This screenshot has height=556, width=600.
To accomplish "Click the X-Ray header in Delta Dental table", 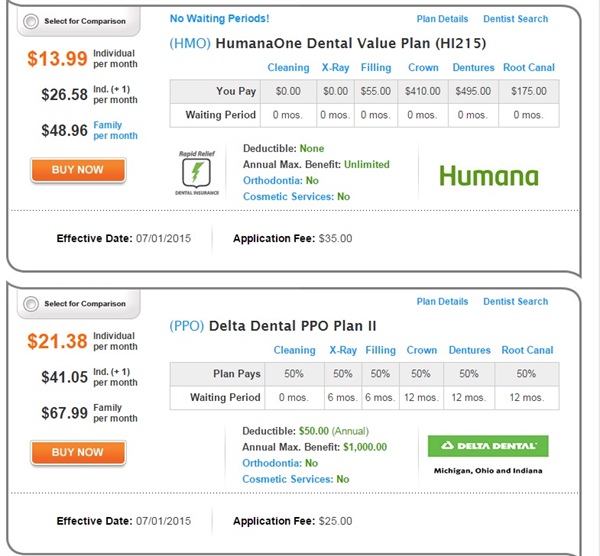I will coord(343,350).
